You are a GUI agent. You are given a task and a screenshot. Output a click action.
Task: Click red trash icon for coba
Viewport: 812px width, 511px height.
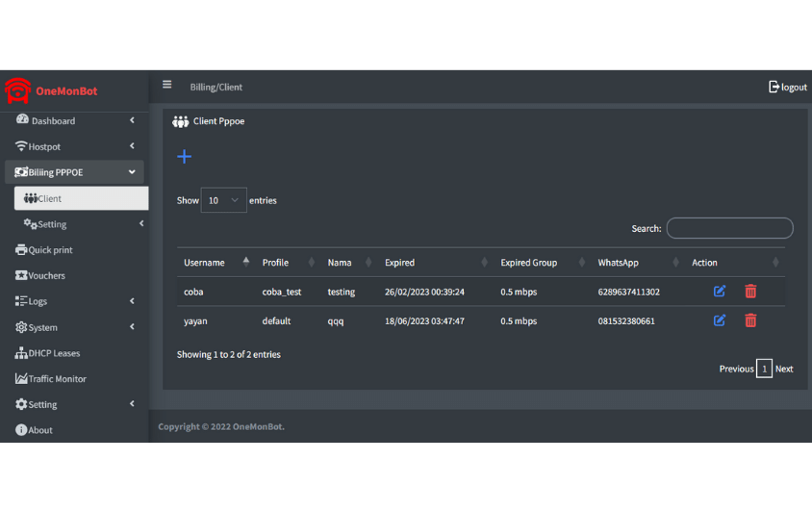[750, 292]
